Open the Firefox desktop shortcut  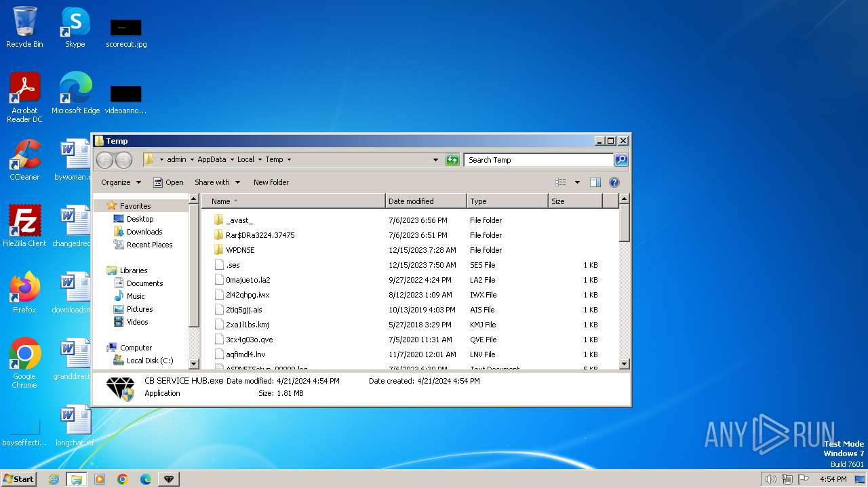pyautogui.click(x=24, y=293)
